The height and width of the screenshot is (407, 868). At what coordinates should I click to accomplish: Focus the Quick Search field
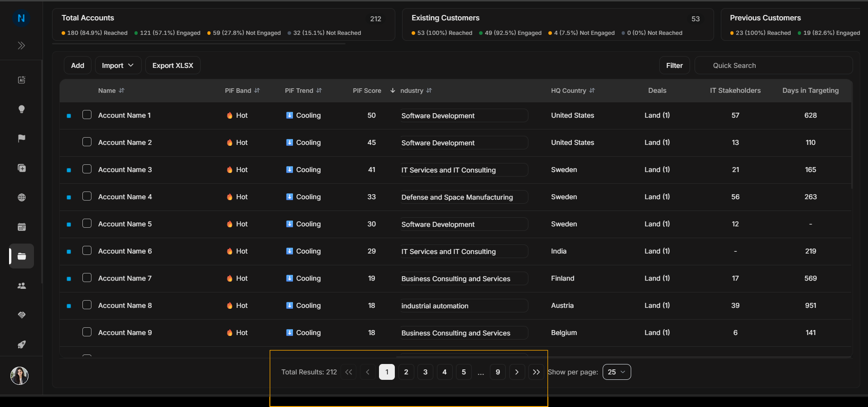(773, 66)
